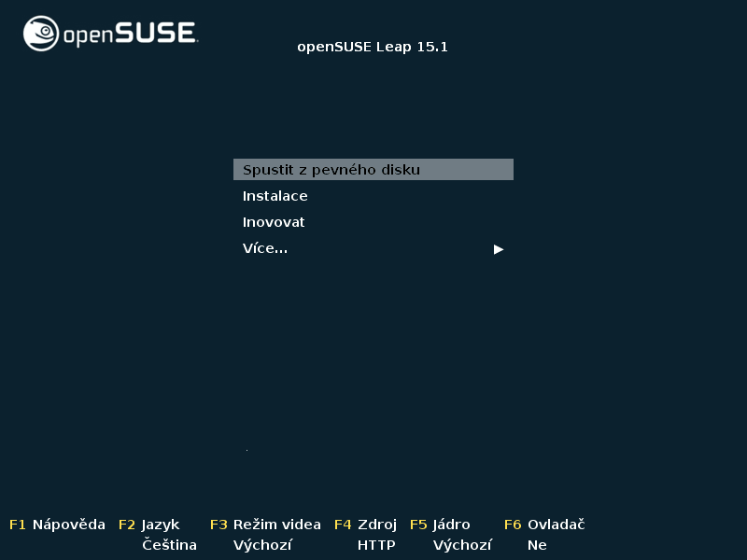Choose the "Inovovat" upgrade option
This screenshot has height=560, width=747.
pyautogui.click(x=271, y=221)
